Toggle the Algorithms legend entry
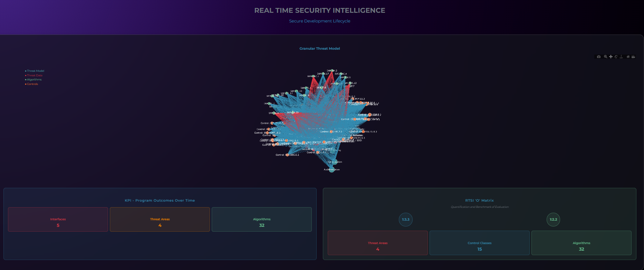This screenshot has width=644, height=270. [34, 79]
